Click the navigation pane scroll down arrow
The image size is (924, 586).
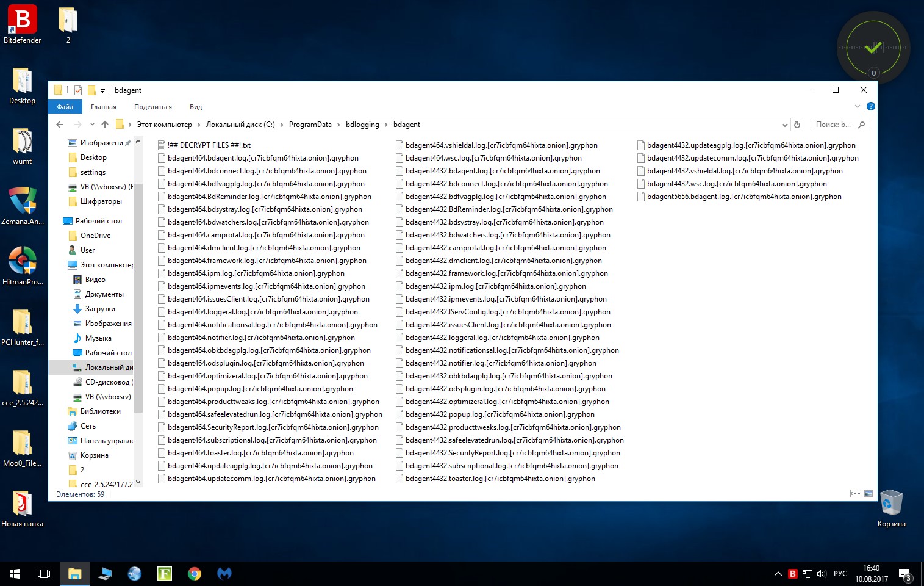click(x=138, y=482)
